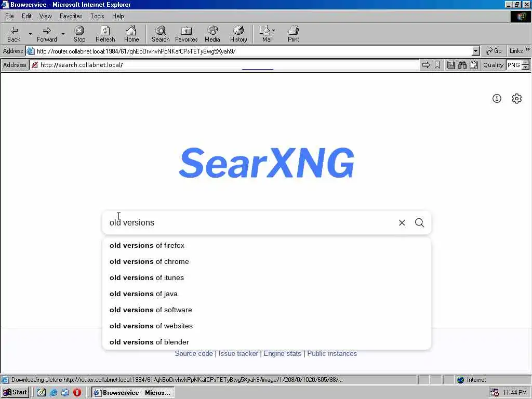This screenshot has width=532, height=399.
Task: Click the system tray clock showing 11:44 PM
Action: [x=515, y=393]
